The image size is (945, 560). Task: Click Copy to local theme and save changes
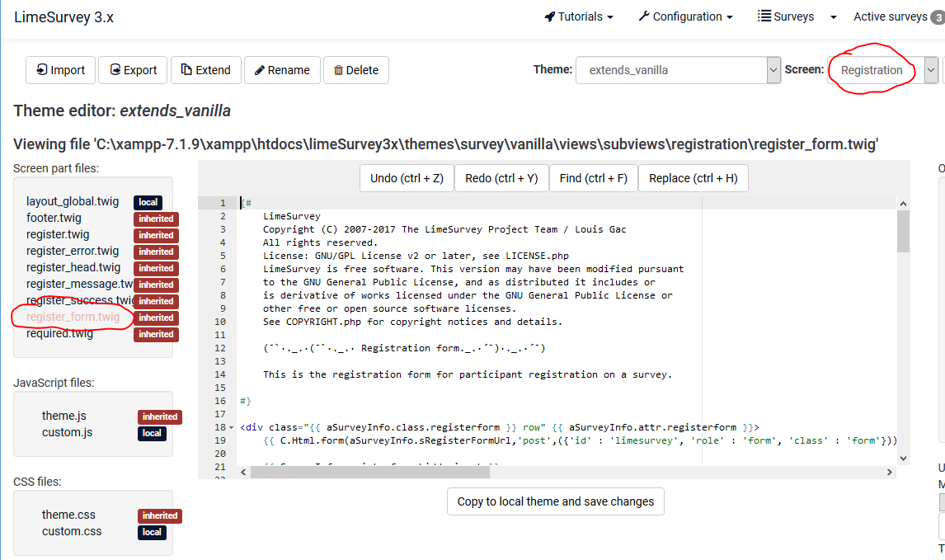[556, 501]
